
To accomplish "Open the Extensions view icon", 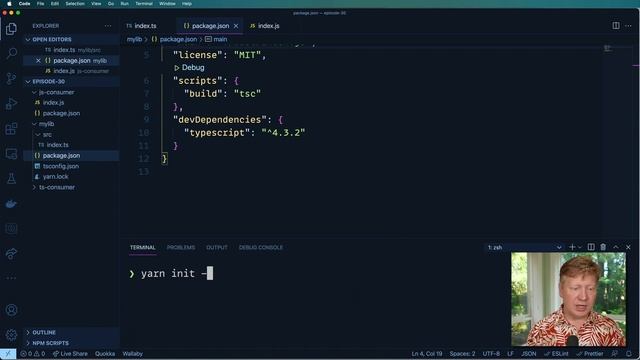I will pos(11,129).
